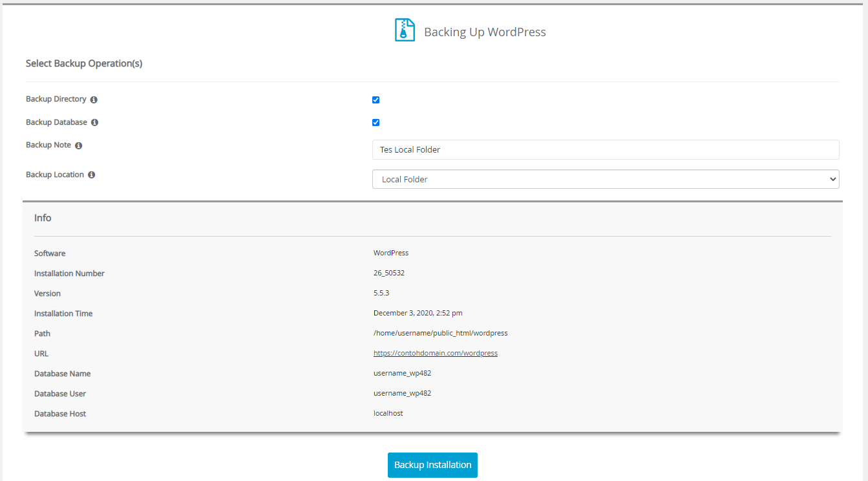
Task: Click the Database Host localhost value
Action: pos(388,413)
